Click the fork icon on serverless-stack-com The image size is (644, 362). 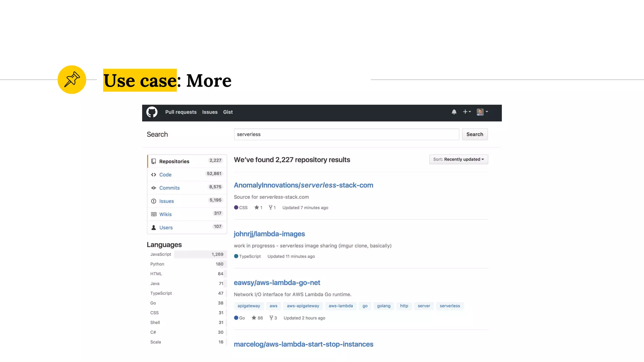pyautogui.click(x=270, y=207)
